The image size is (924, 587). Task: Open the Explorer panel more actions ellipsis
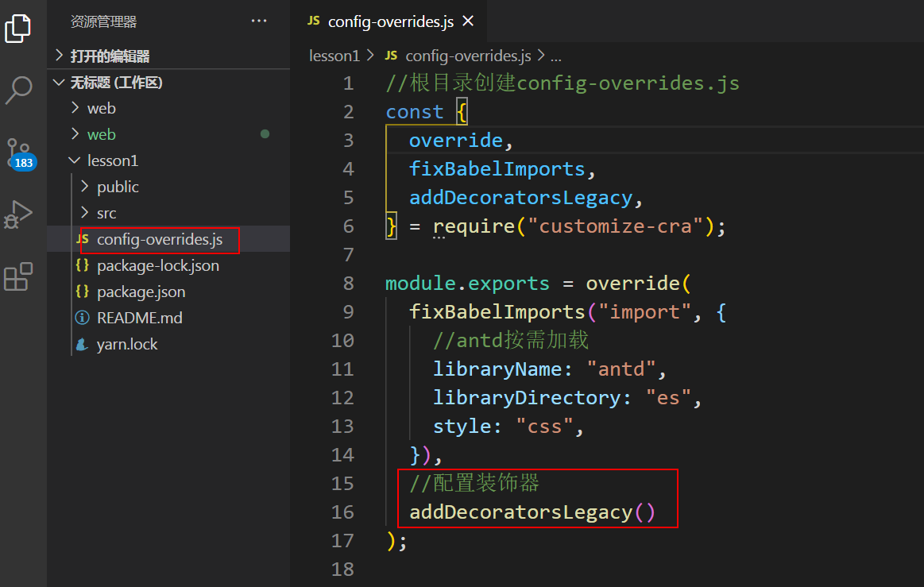[x=259, y=21]
